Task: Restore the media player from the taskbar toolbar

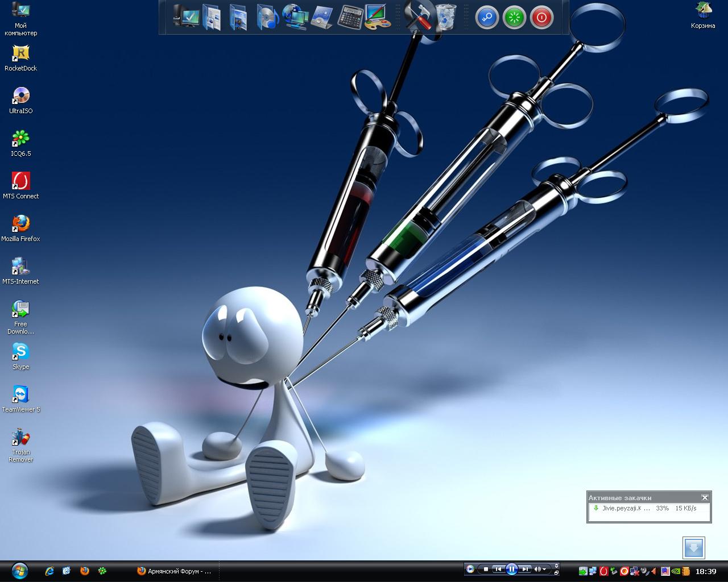Action: click(x=556, y=572)
